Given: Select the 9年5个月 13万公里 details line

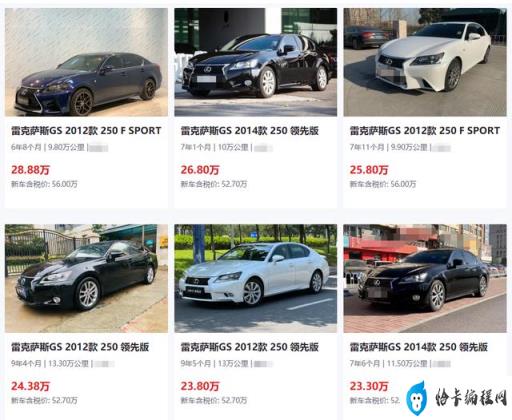Looking at the screenshot, I should pyautogui.click(x=227, y=364).
